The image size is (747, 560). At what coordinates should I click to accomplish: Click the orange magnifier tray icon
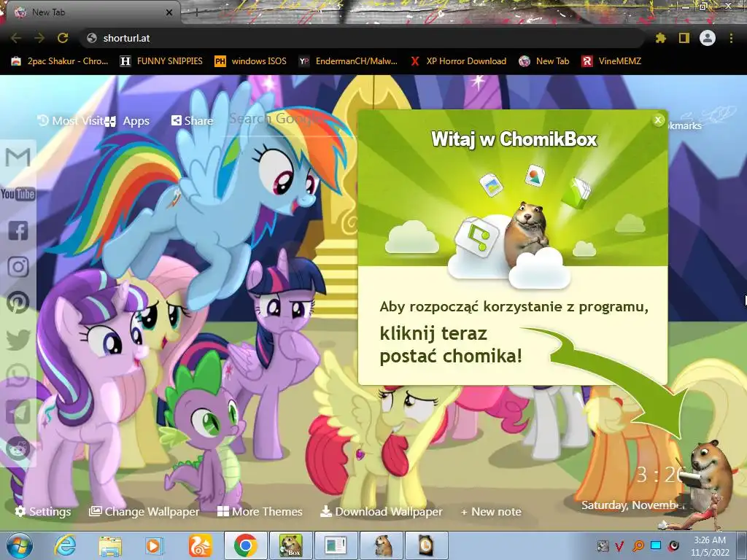[638, 545]
